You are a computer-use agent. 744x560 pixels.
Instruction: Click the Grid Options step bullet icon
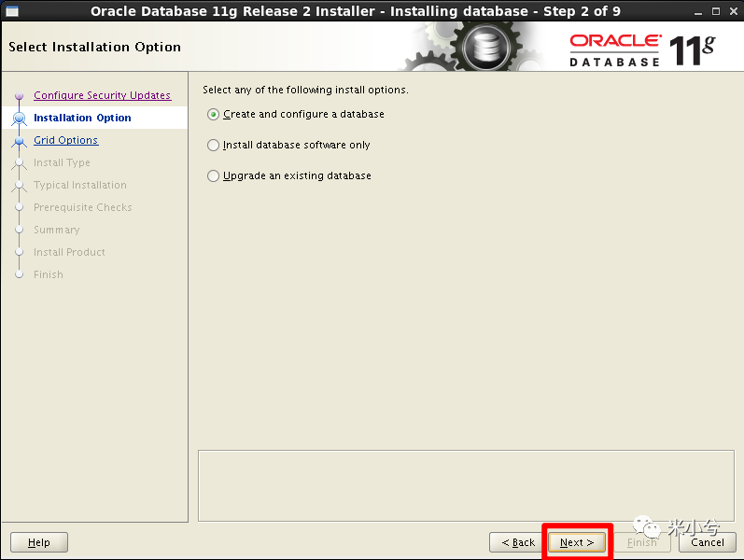click(x=19, y=141)
